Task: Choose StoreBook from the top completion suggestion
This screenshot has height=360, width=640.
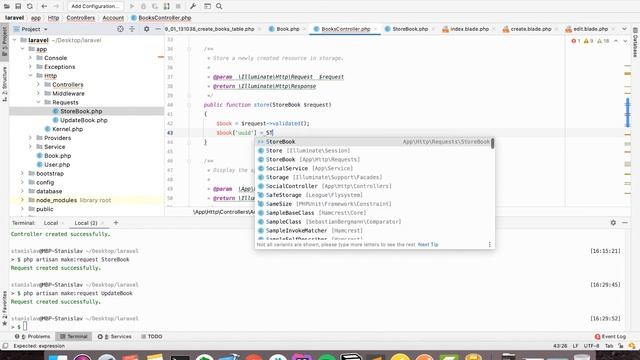Action: coord(374,142)
